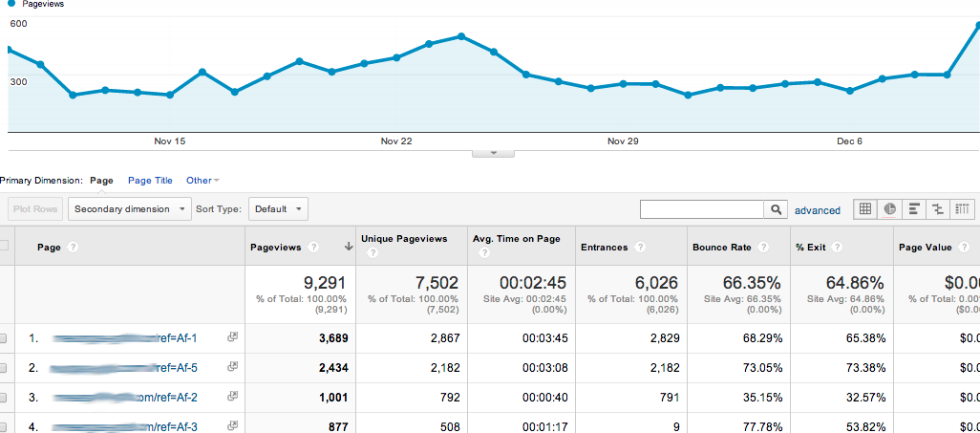The height and width of the screenshot is (433, 980).
Task: Open page link ending ref=Af-3
Action: click(125, 427)
